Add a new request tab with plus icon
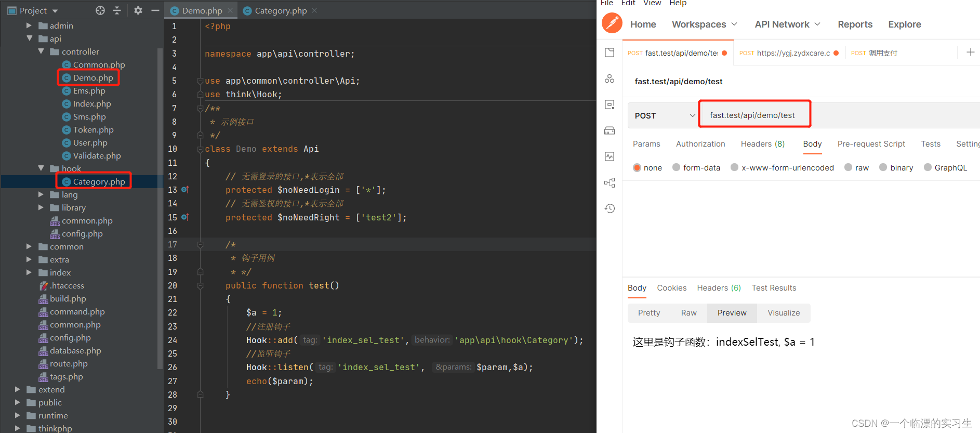Viewport: 980px width, 433px height. [970, 52]
